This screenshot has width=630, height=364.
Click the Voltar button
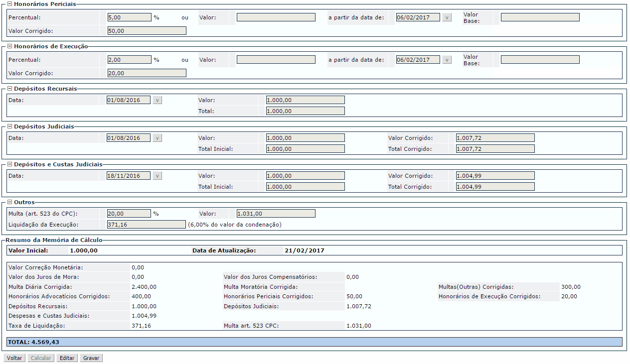pyautogui.click(x=14, y=358)
